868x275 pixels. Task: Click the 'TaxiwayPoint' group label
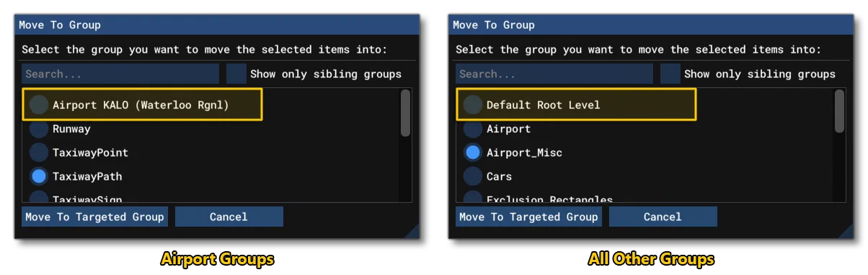[90, 153]
